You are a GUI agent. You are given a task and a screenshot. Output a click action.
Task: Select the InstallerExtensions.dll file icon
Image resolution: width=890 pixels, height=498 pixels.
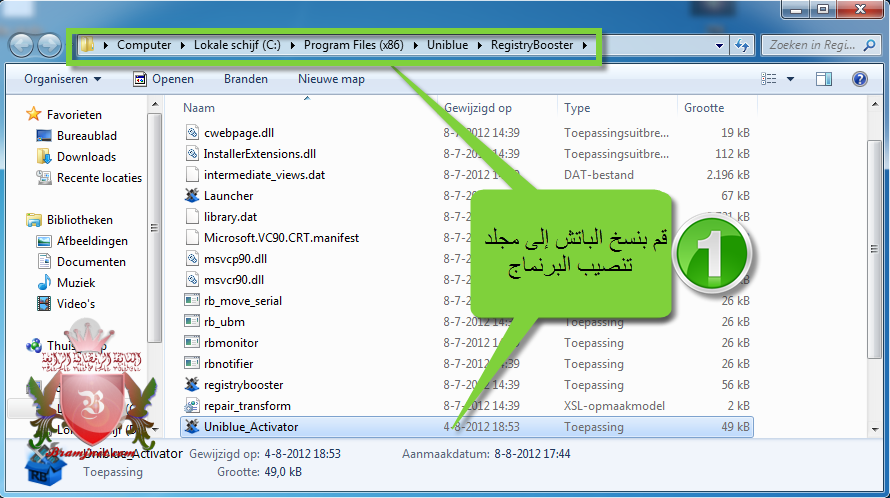coord(192,154)
